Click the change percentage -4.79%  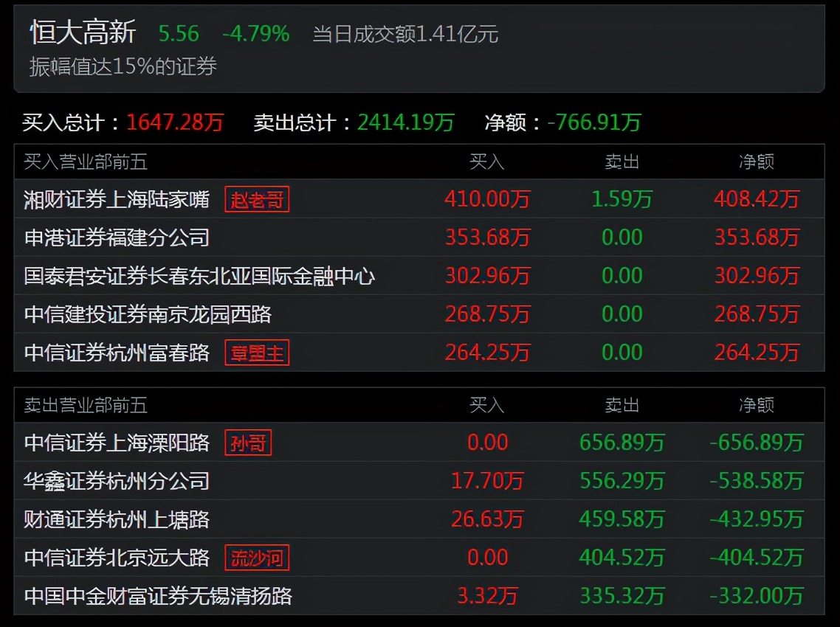pos(256,34)
